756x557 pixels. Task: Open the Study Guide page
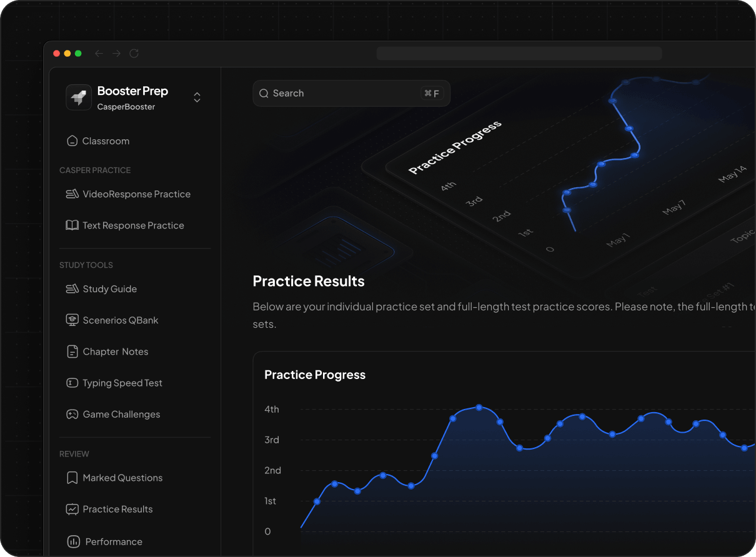109,289
